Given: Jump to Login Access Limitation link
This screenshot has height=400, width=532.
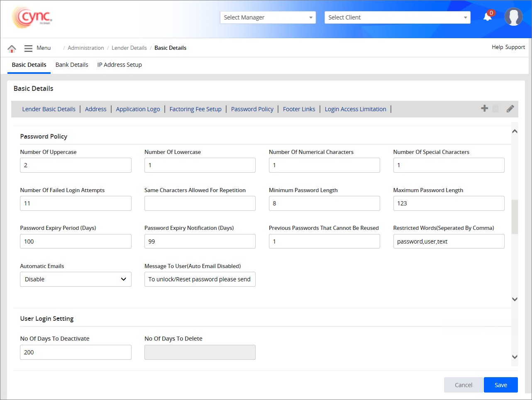Looking at the screenshot, I should (355, 109).
